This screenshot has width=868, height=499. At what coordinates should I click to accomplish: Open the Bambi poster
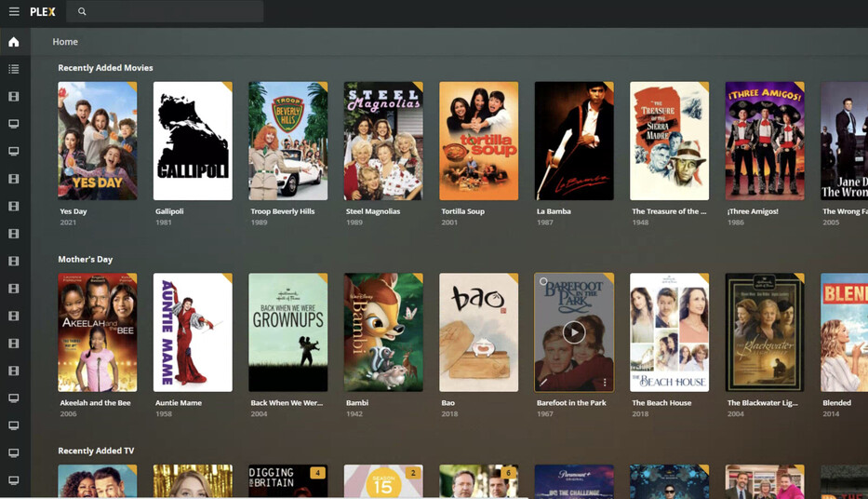[x=383, y=332]
